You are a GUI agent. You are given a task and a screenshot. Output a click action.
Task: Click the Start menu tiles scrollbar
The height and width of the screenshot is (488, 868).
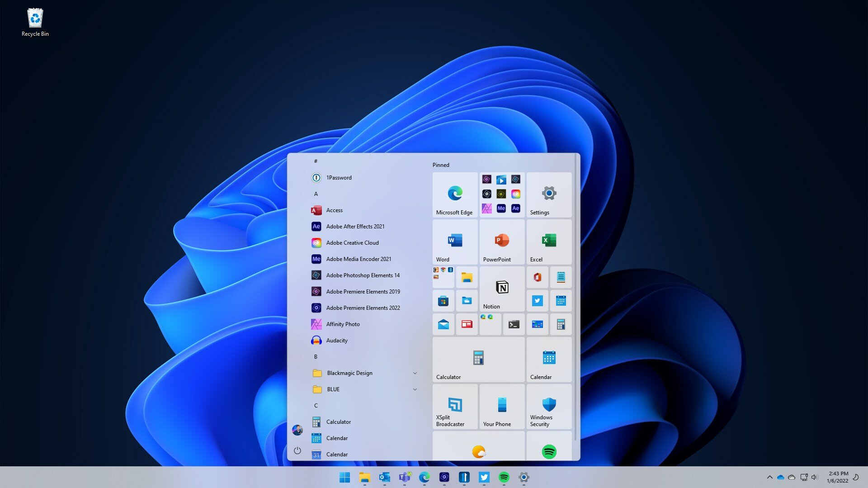click(576, 298)
